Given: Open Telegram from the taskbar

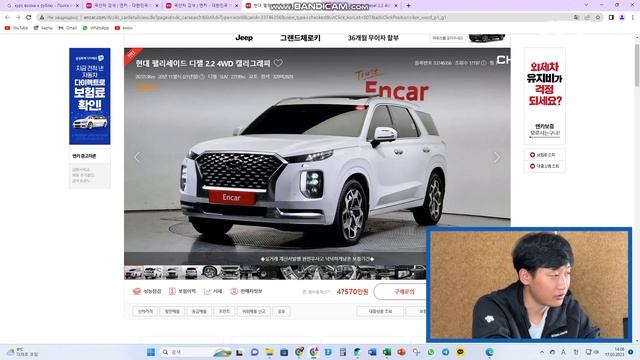Looking at the screenshot, I should (x=445, y=352).
